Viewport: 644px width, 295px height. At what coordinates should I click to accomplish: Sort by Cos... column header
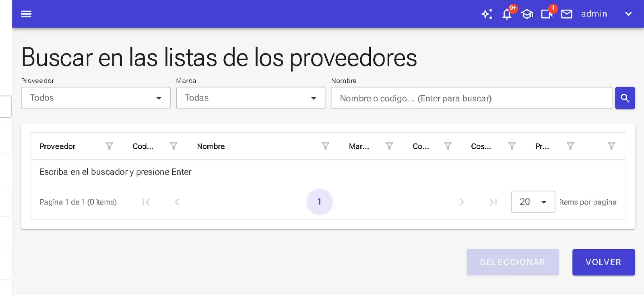pyautogui.click(x=481, y=146)
